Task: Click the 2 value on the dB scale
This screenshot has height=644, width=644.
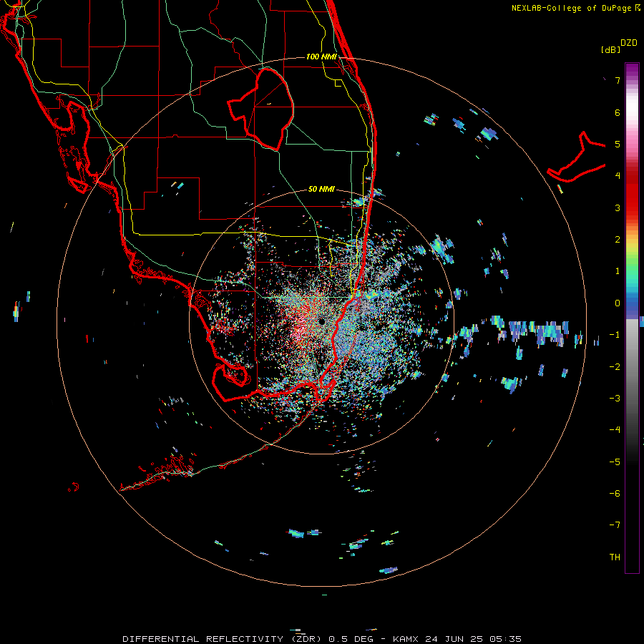Action: (x=618, y=240)
